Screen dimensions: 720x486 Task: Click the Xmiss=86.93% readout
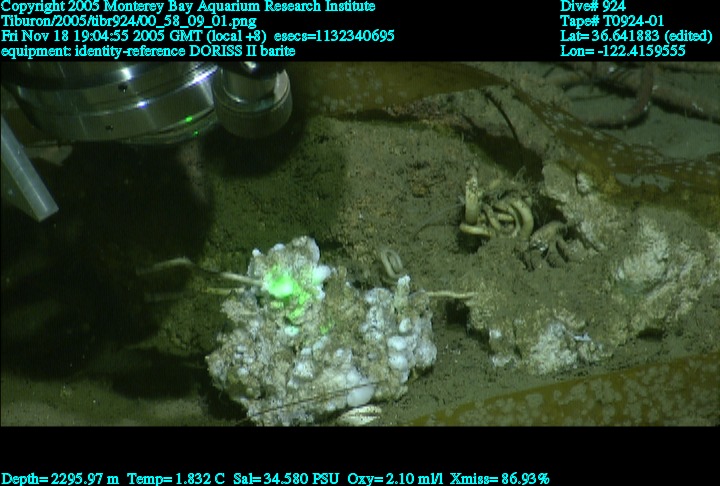[500, 479]
